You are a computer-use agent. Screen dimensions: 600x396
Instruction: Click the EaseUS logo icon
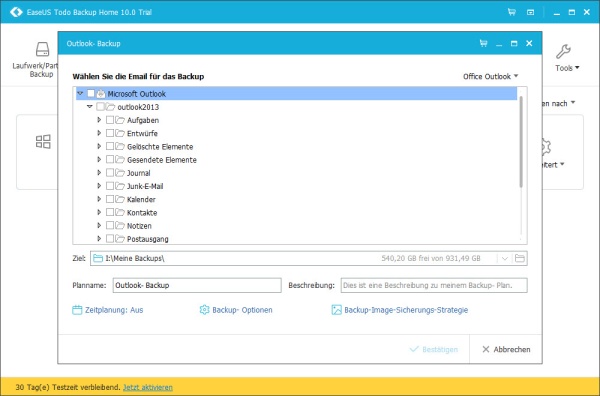pos(16,12)
